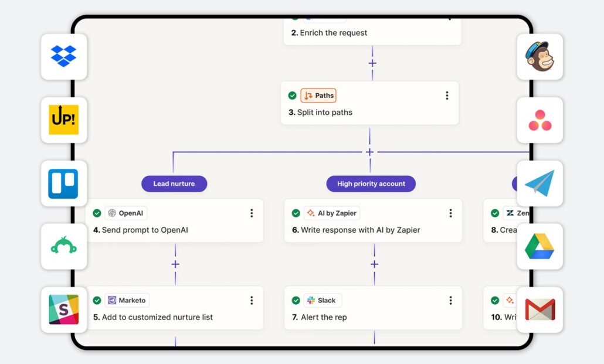Click the Mailchimp monkey icon

pos(539,56)
